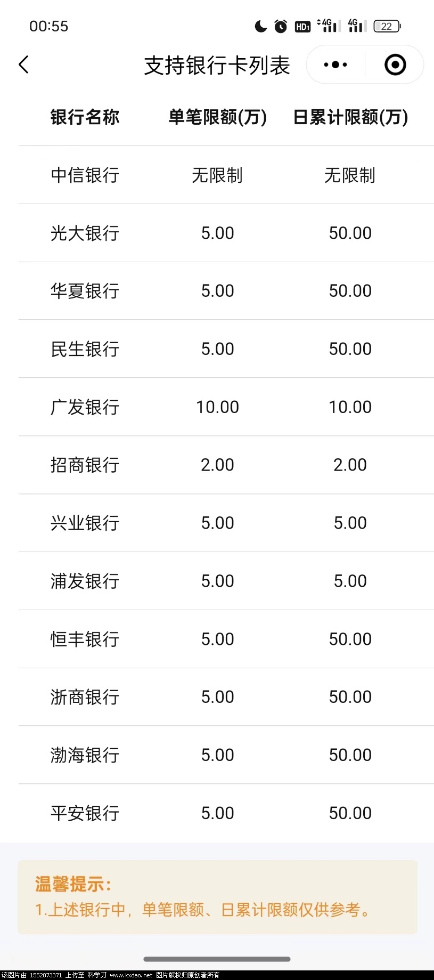Close mini program with target icon
This screenshot has width=434, height=980.
(395, 65)
